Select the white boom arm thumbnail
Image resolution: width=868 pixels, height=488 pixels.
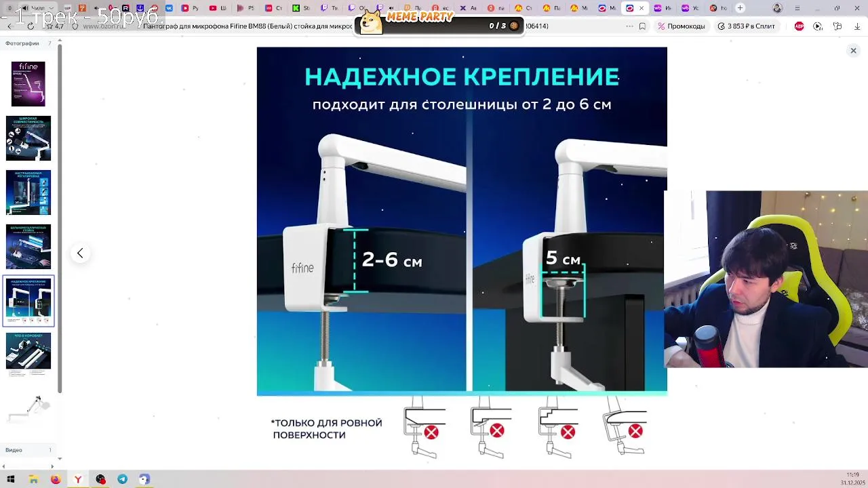(28, 409)
